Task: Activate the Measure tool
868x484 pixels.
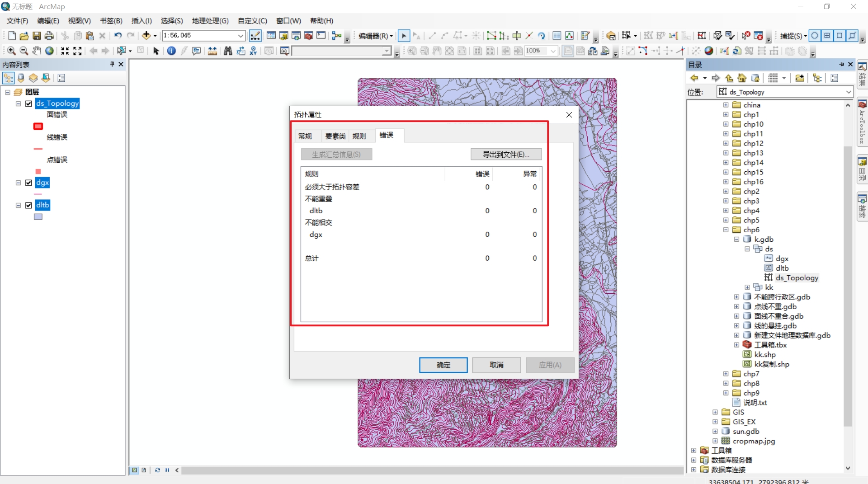Action: [212, 51]
